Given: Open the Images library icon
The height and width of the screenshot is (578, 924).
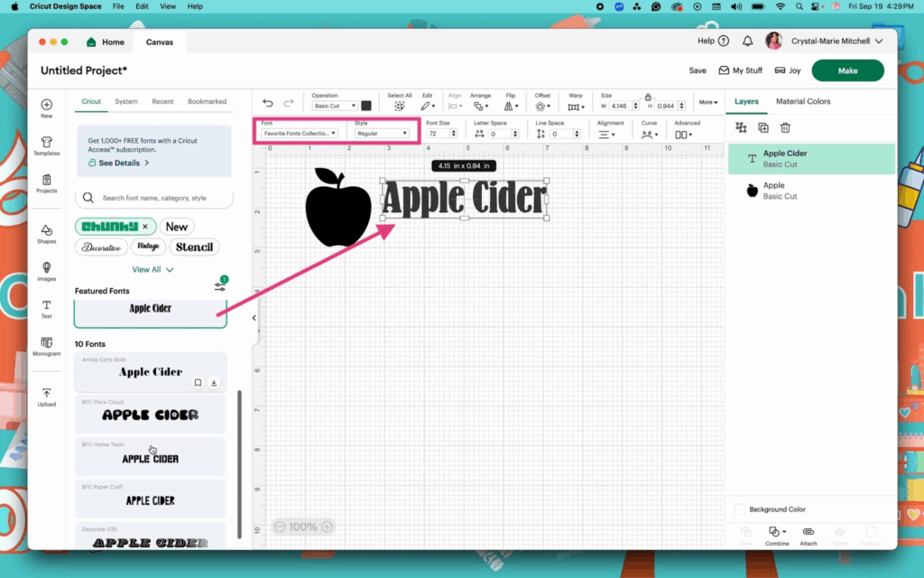Looking at the screenshot, I should pos(46,270).
